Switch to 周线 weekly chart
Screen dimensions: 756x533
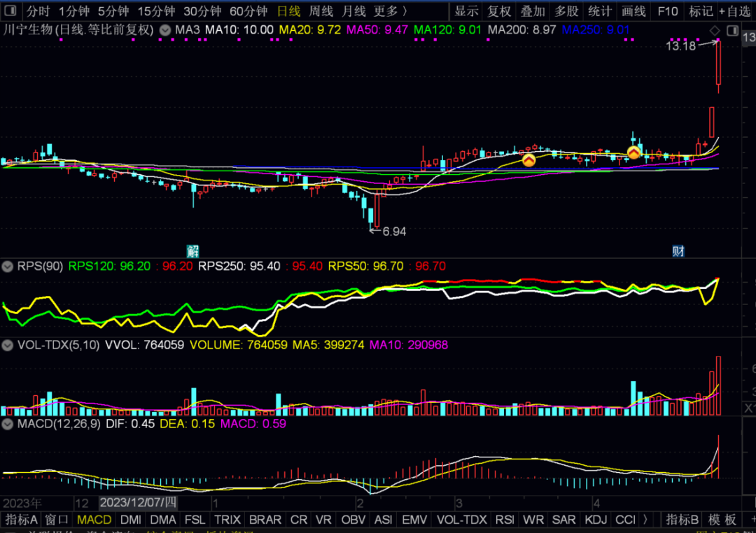pos(321,11)
